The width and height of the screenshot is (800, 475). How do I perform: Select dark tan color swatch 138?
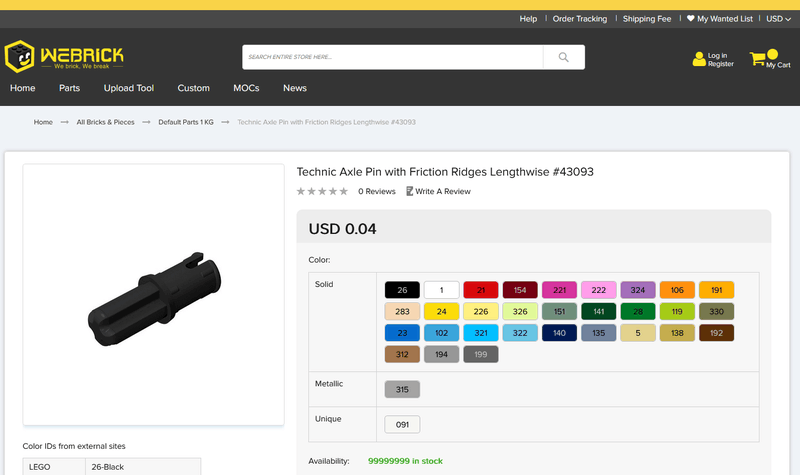pyautogui.click(x=677, y=333)
